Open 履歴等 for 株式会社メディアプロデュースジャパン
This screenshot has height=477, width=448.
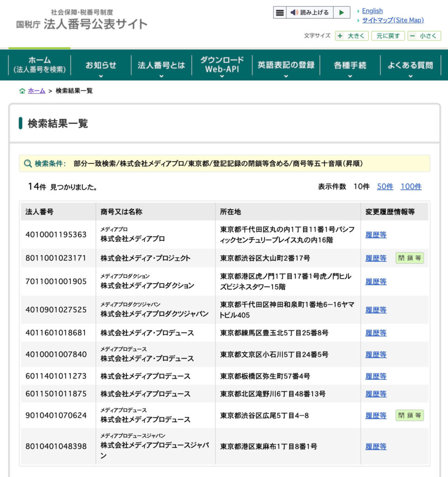coord(376,447)
